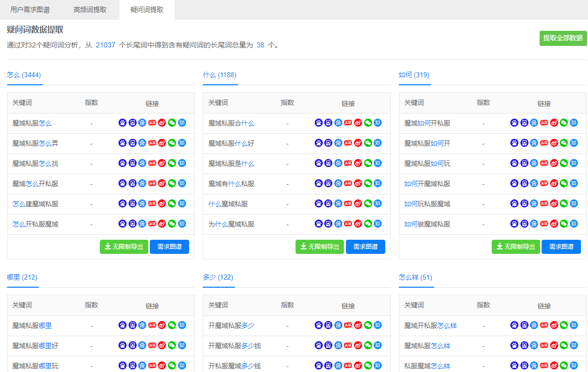Open Baidu paw icon for 魔域私服怎么 row
The width and height of the screenshot is (588, 372).
(x=123, y=123)
